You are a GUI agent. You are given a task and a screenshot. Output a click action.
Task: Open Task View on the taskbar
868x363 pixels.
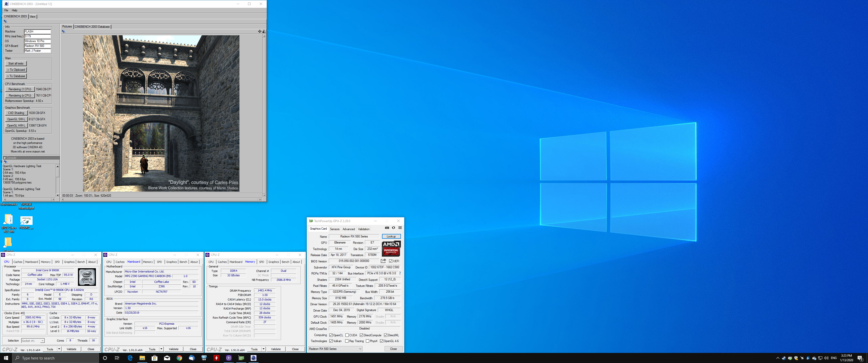click(x=117, y=358)
